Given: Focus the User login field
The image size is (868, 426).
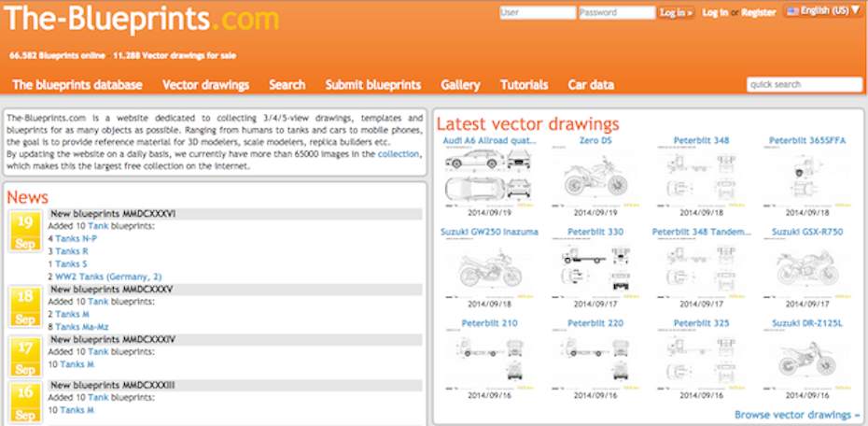Looking at the screenshot, I should tap(536, 13).
